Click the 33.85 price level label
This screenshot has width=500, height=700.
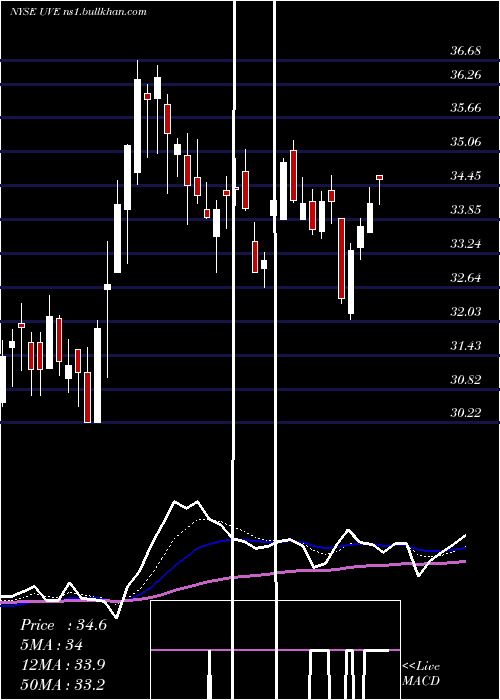click(466, 210)
